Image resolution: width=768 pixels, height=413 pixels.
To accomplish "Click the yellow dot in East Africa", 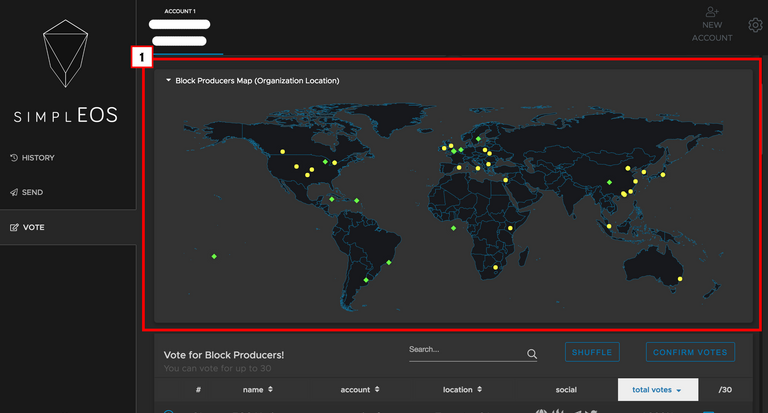I will click(510, 228).
